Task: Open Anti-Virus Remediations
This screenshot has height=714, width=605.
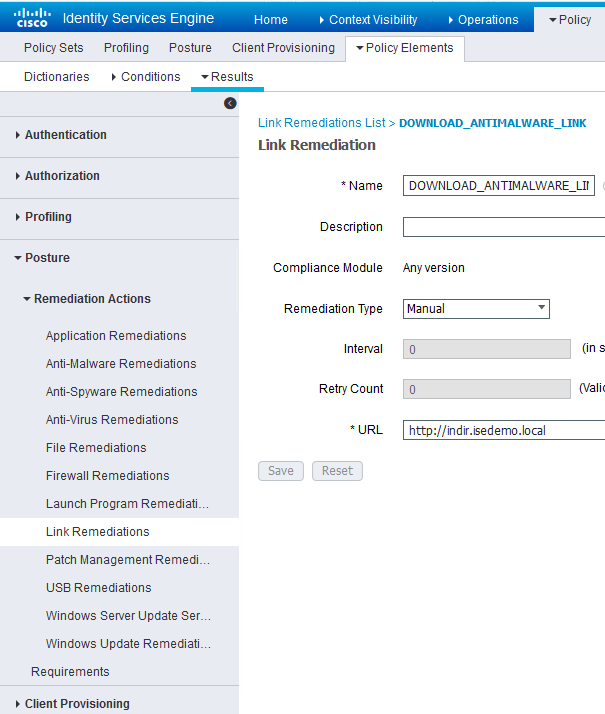Action: (112, 420)
